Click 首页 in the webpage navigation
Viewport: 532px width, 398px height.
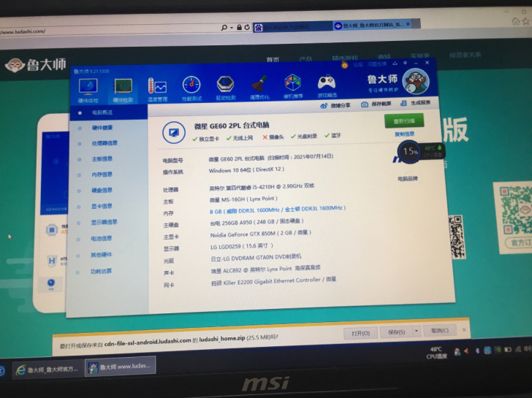[273, 60]
